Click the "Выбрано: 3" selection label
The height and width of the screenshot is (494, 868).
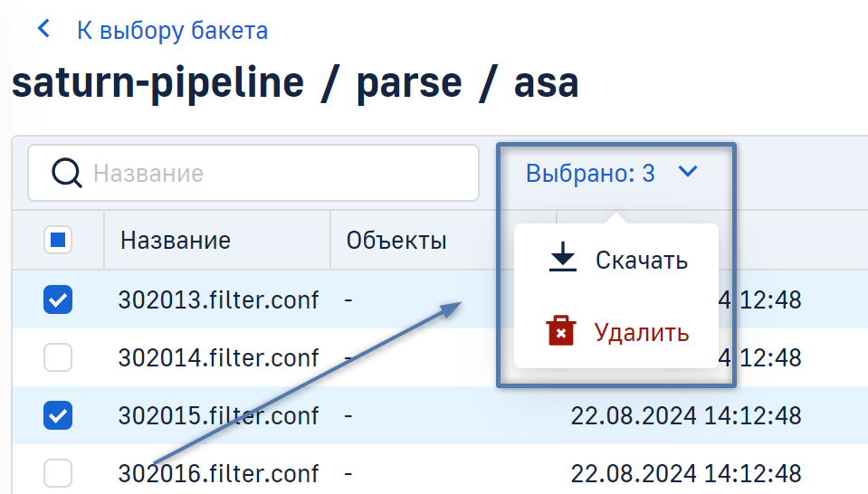pyautogui.click(x=590, y=173)
